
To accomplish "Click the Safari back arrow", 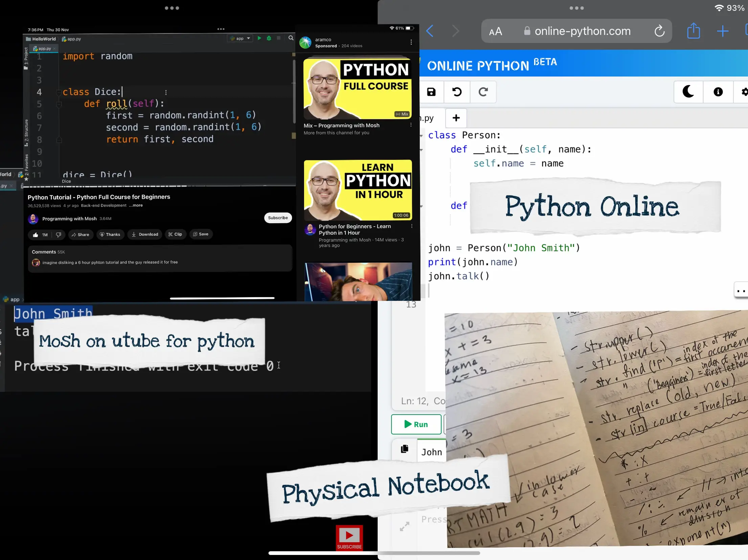I will click(430, 31).
